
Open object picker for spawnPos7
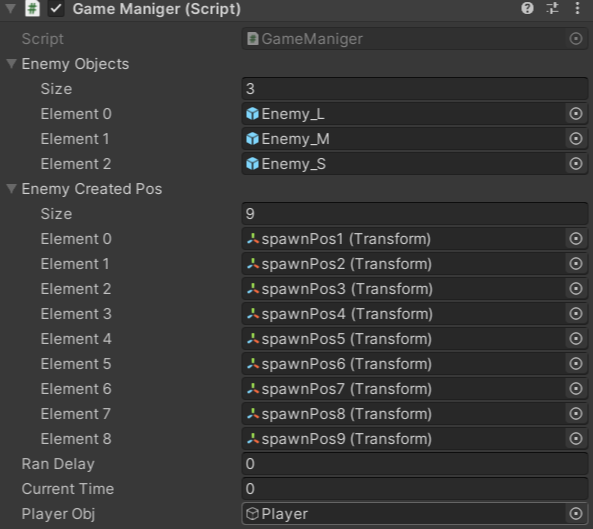576,388
